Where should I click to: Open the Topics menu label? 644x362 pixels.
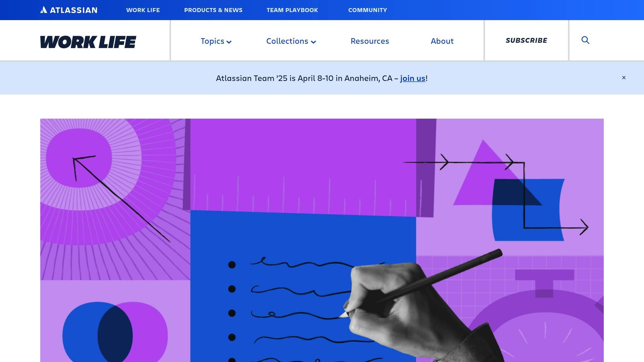point(212,41)
